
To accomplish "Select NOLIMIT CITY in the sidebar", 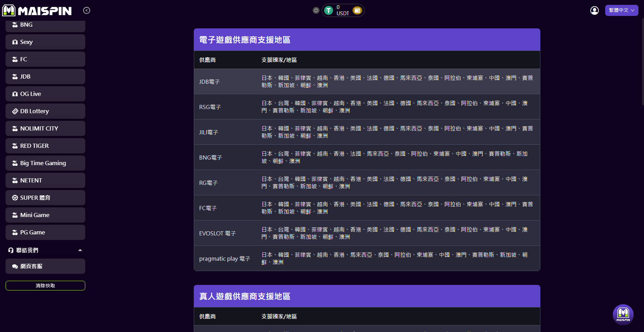I will 45,128.
